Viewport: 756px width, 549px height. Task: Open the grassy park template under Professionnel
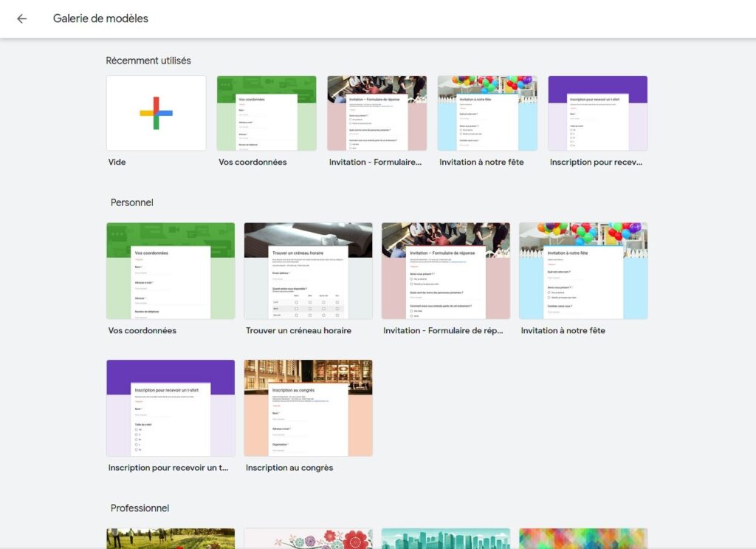(171, 539)
